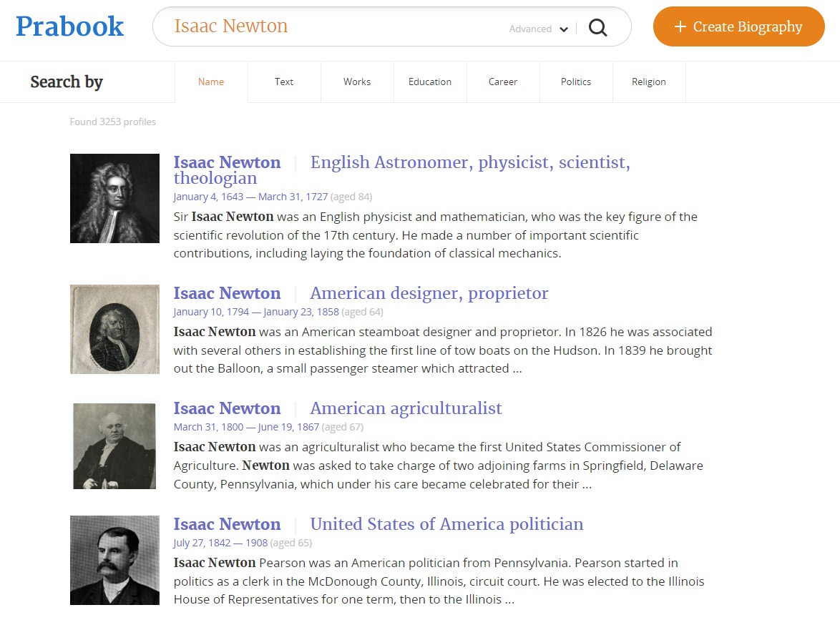Open Isaac Newton Pearson politician profile name

227,524
